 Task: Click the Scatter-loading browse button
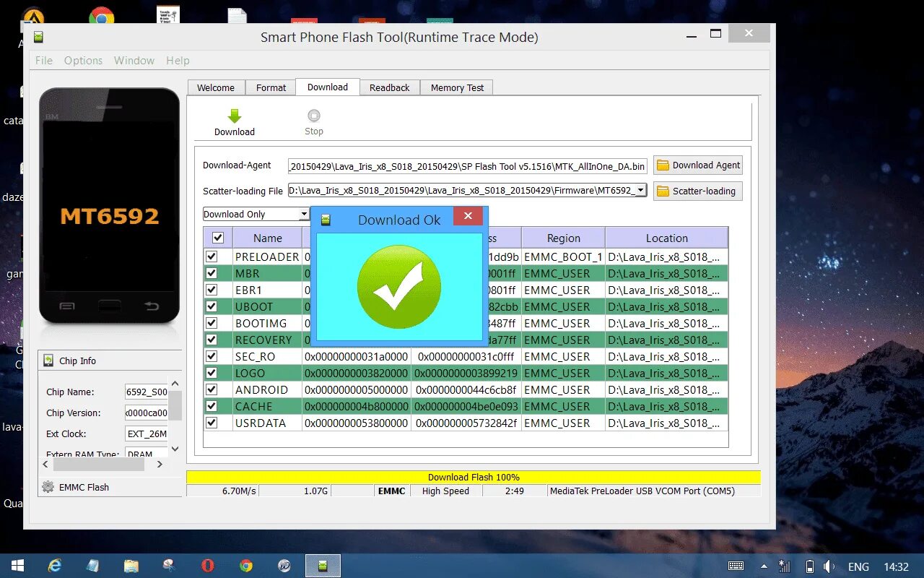pos(698,191)
